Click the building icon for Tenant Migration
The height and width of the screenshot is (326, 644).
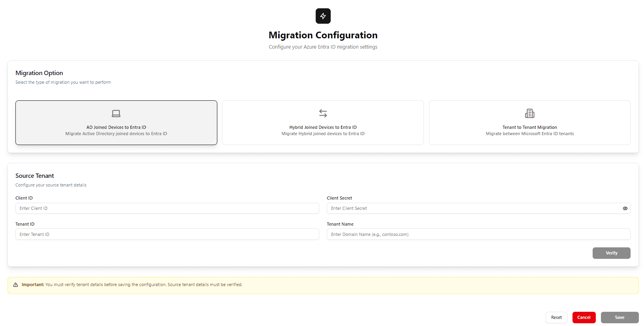click(529, 113)
